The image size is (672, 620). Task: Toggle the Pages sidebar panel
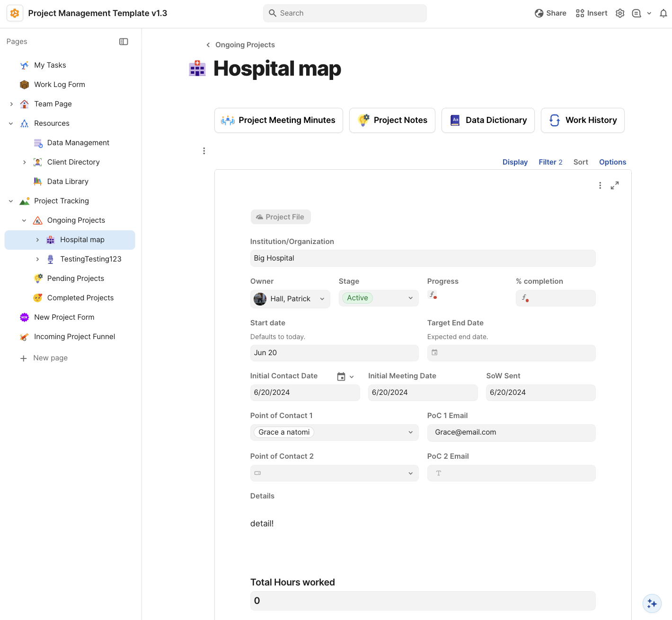click(124, 42)
